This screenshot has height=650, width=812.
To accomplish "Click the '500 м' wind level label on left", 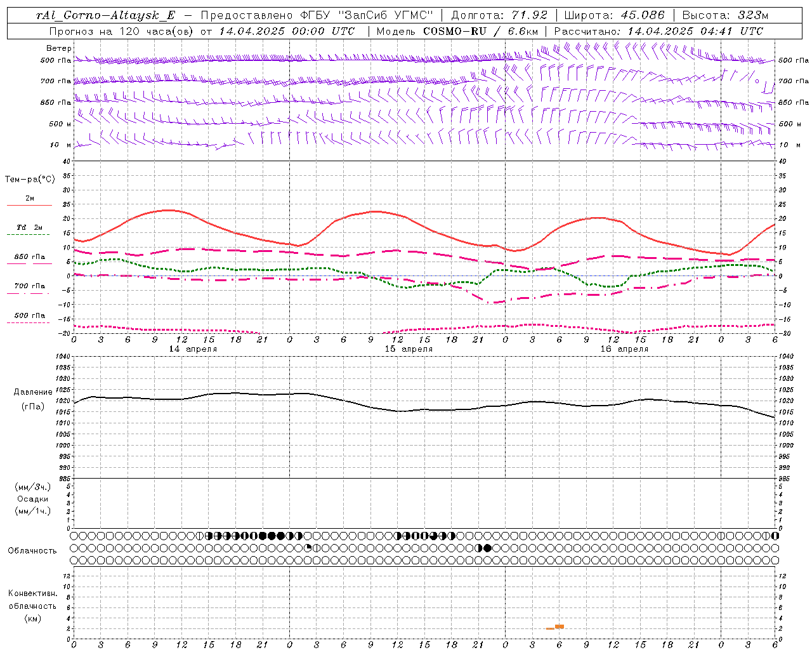I will tap(61, 124).
